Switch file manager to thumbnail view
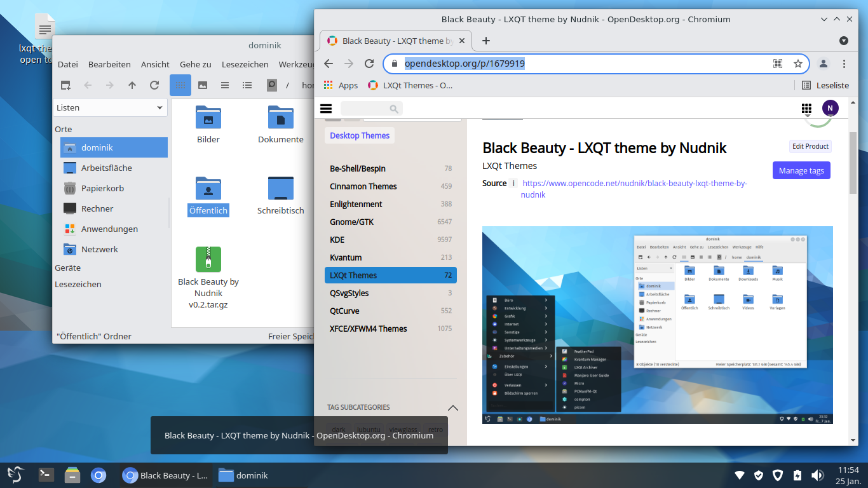This screenshot has width=868, height=488. pos(203,85)
